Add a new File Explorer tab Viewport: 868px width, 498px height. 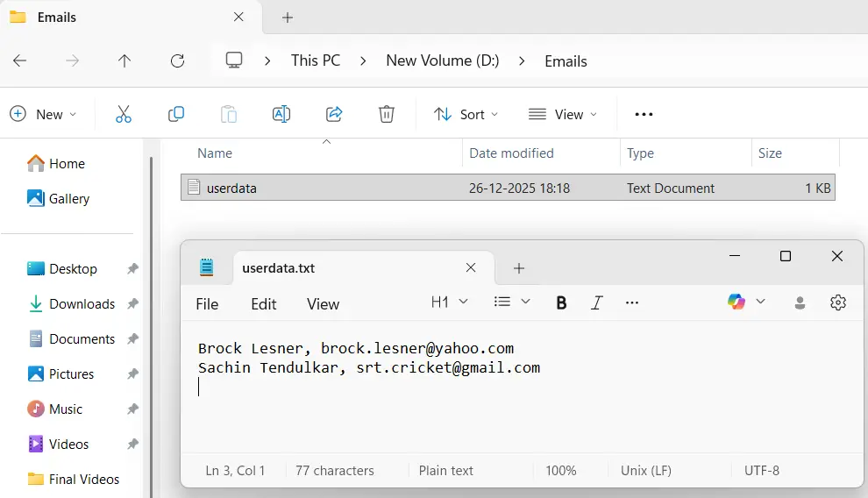pyautogui.click(x=288, y=18)
